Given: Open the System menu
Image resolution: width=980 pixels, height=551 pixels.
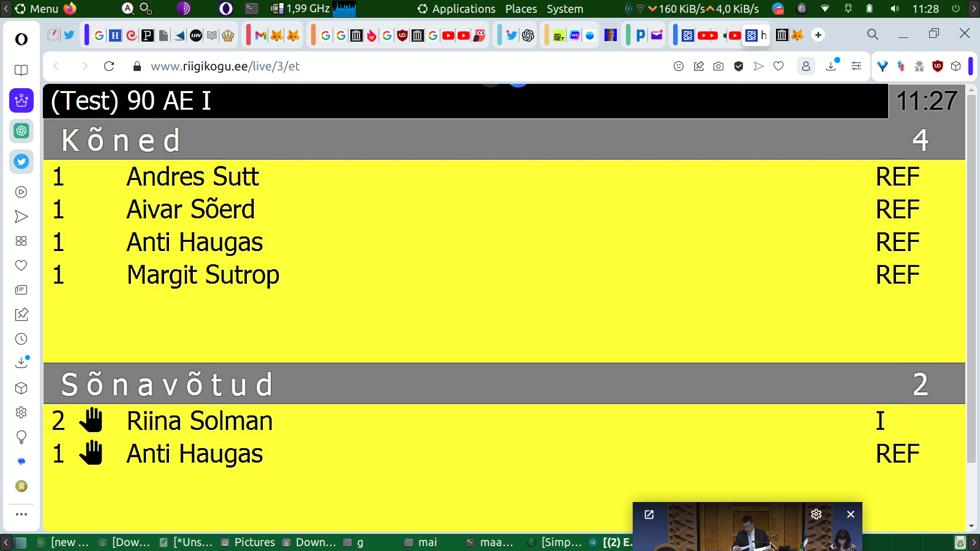Looking at the screenshot, I should point(565,9).
